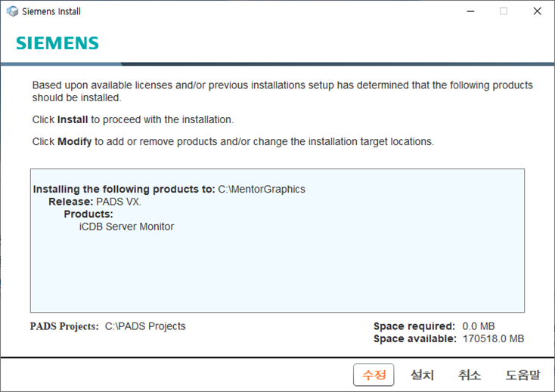Click the SIEMENS logo in the header
Viewport: 555px width, 392px height.
(57, 43)
